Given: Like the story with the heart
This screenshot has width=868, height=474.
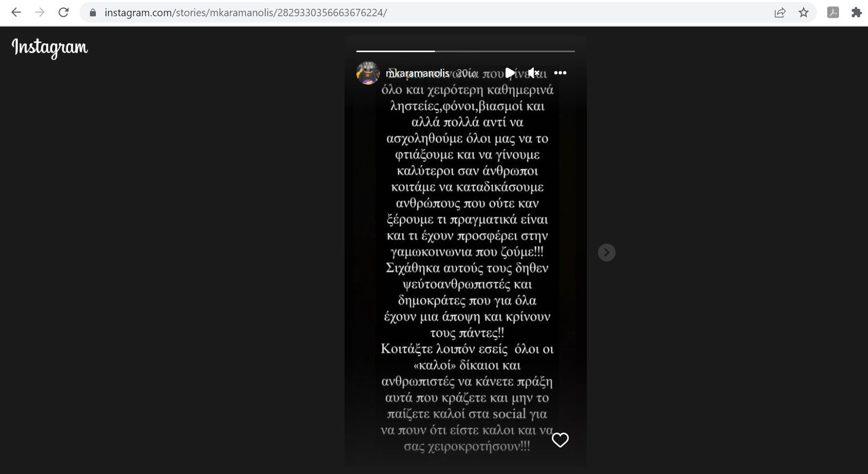Looking at the screenshot, I should click(x=560, y=440).
